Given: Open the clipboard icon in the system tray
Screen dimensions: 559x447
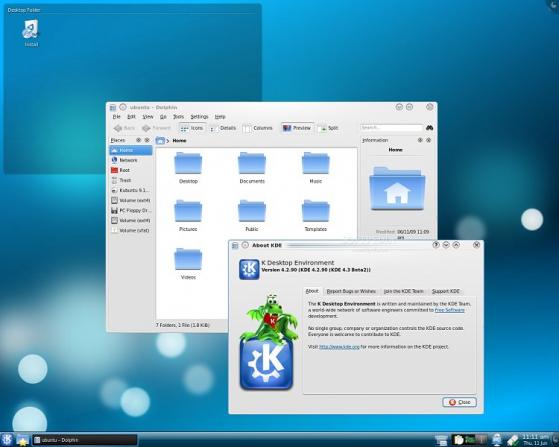Looking at the screenshot, I should coord(458,440).
